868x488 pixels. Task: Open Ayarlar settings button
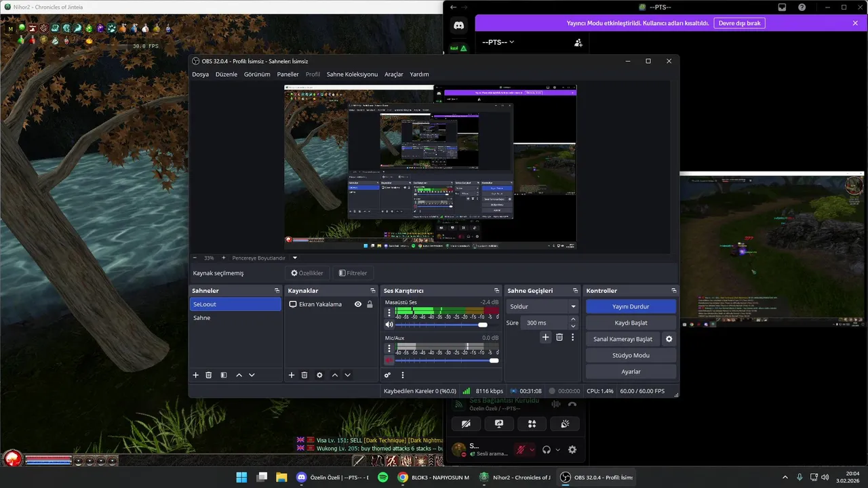[631, 371]
